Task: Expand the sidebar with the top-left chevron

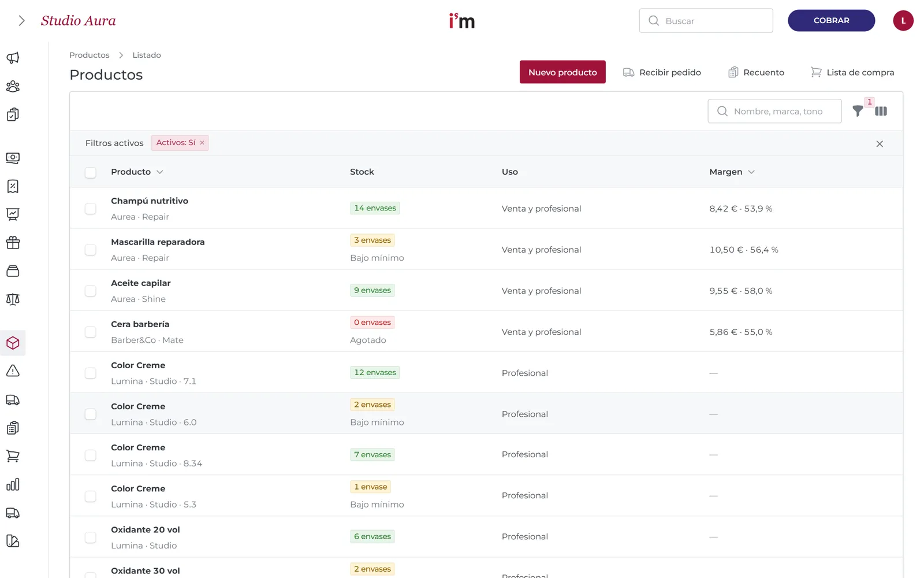Action: tap(21, 21)
